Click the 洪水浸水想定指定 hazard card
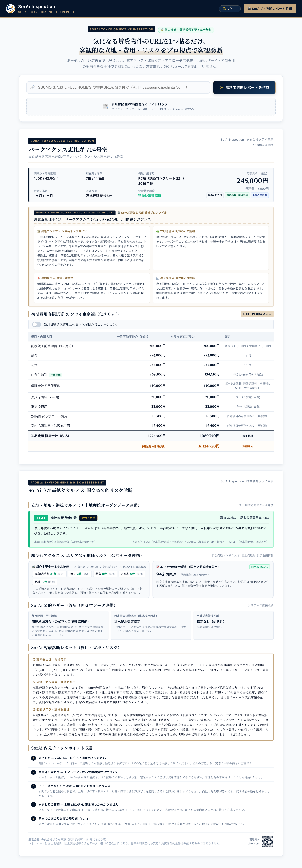Viewport: 302px width, 868px height. point(151,625)
